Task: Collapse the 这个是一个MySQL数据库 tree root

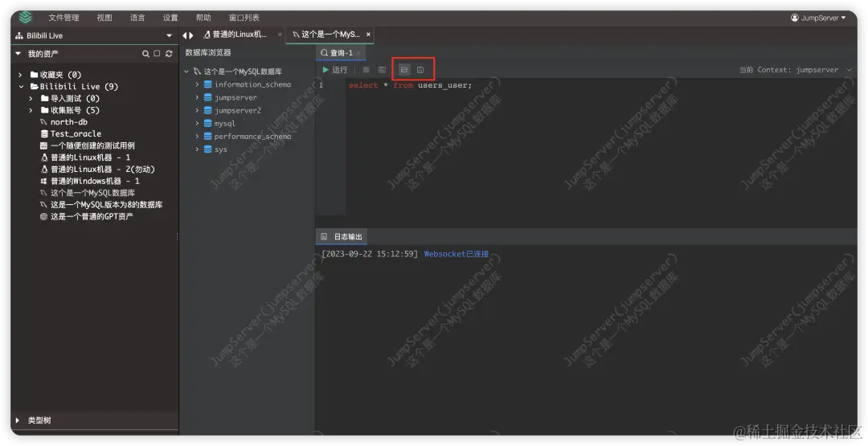Action: (x=186, y=72)
